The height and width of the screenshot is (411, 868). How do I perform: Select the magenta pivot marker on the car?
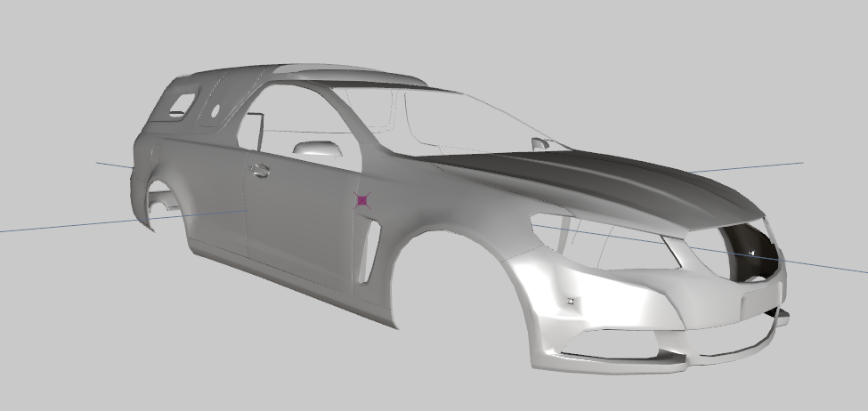[x=362, y=200]
